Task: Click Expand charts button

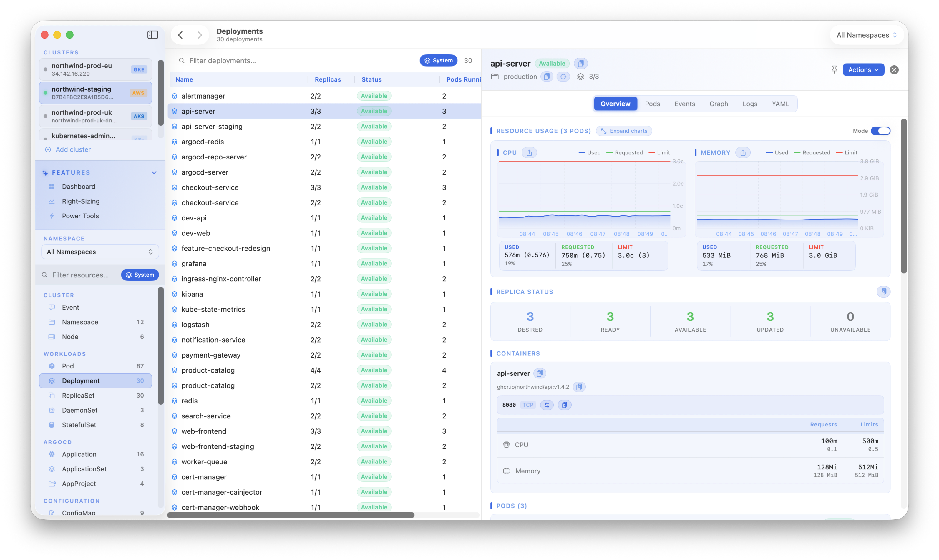Action: pos(624,131)
